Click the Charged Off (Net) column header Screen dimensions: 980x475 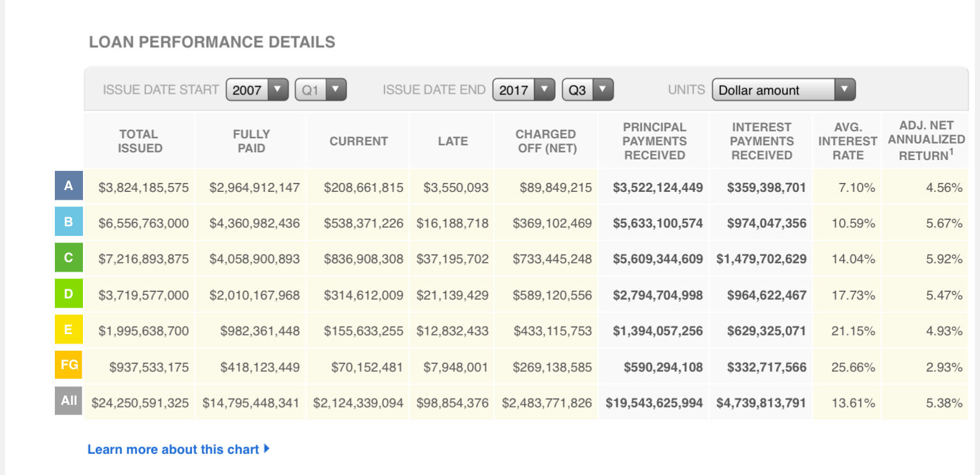click(546, 141)
